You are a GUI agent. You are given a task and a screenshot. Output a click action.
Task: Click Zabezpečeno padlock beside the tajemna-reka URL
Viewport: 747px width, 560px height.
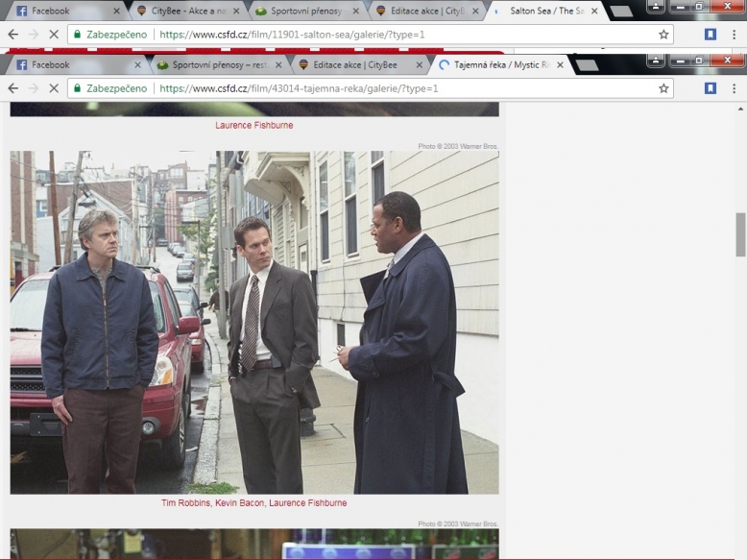pos(76,88)
